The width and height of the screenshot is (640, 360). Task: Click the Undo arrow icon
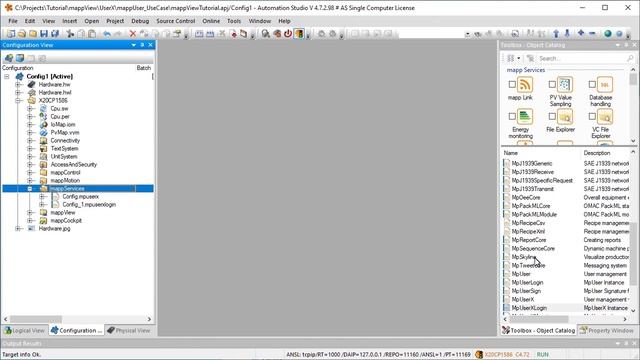click(107, 34)
